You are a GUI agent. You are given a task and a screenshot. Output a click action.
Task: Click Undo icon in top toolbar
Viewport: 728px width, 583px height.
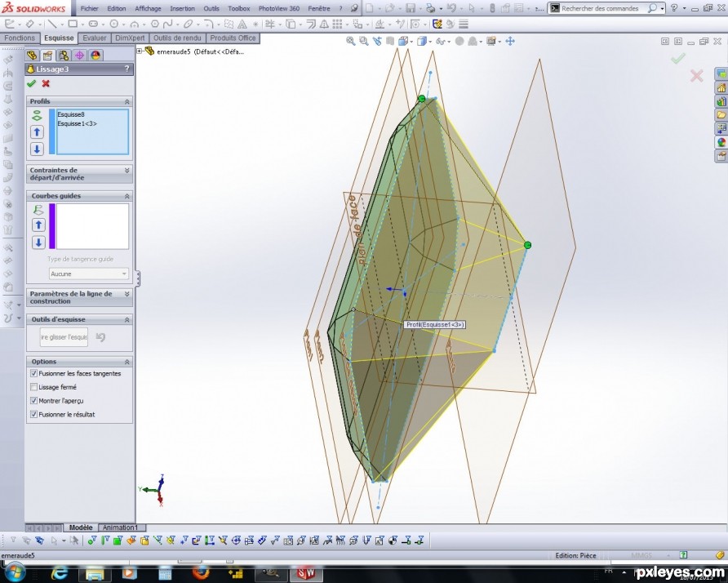(x=451, y=8)
